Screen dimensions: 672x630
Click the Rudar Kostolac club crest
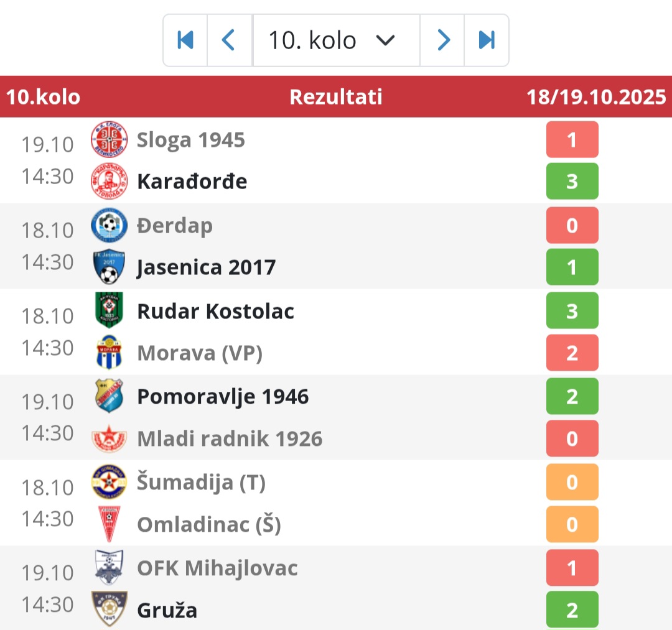point(109,310)
